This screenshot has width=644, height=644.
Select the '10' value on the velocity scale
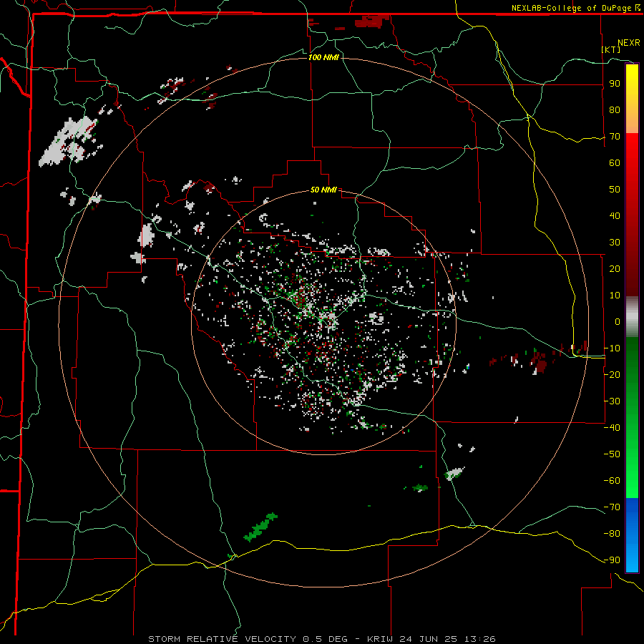[615, 296]
